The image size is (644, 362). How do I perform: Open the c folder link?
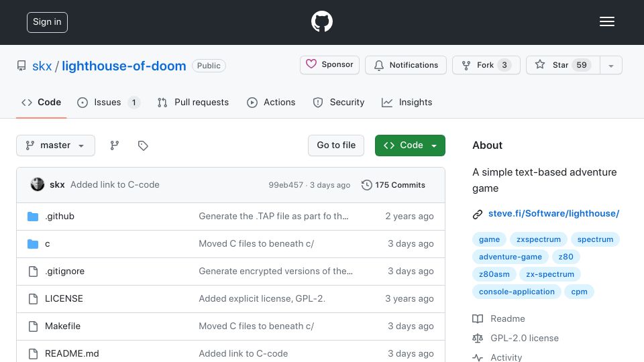point(47,244)
